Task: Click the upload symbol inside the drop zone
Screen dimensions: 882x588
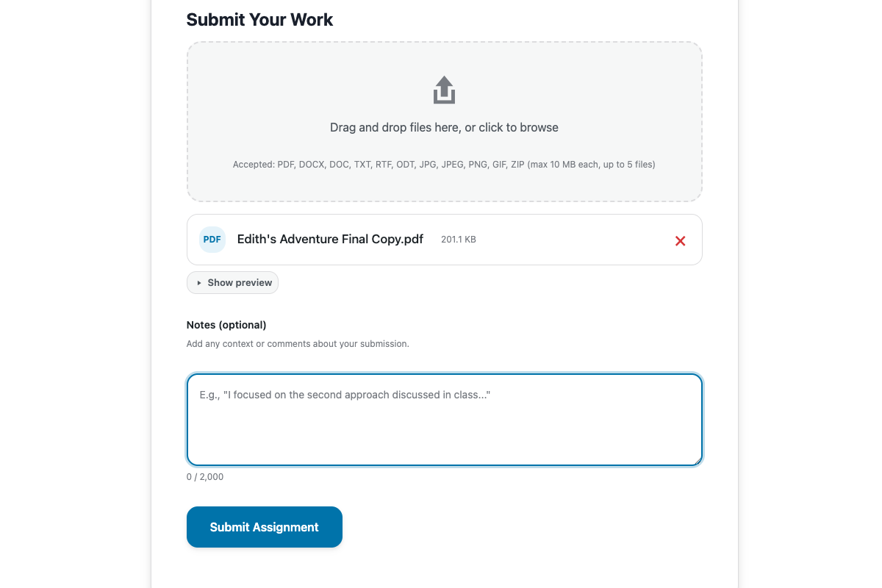Action: pyautogui.click(x=443, y=88)
